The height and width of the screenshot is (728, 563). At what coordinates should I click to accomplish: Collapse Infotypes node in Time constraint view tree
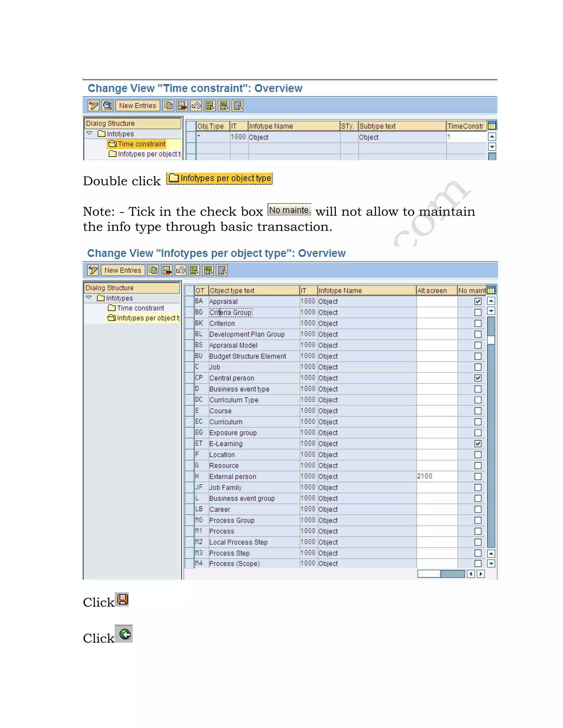pos(89,133)
